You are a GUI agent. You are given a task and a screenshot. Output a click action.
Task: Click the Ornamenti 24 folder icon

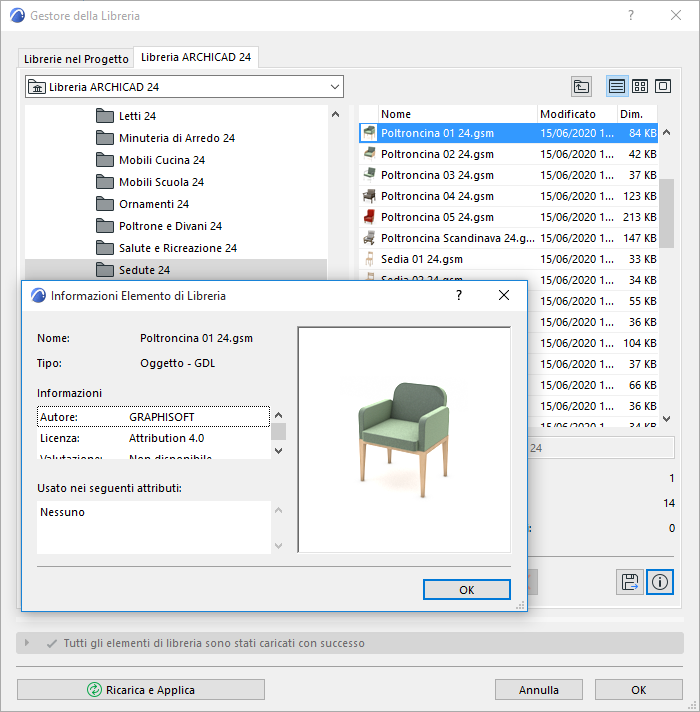pos(105,204)
